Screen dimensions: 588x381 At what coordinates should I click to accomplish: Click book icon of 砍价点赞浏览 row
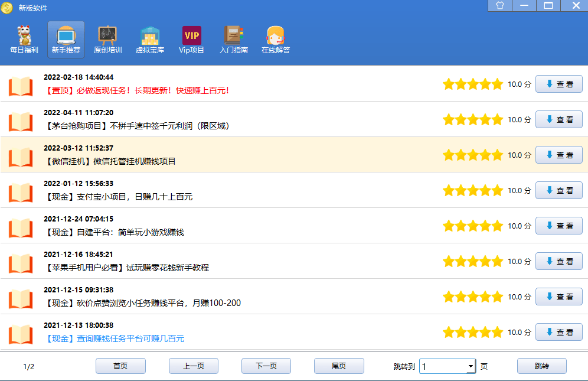pos(21,299)
